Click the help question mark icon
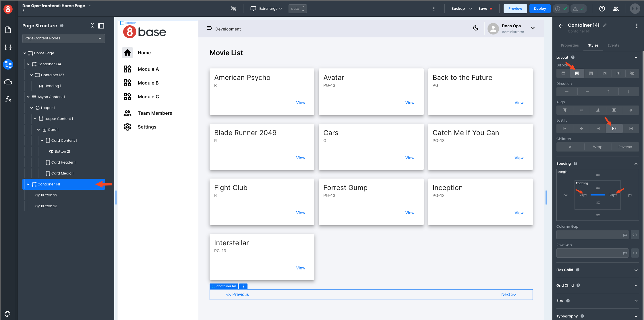Image resolution: width=644 pixels, height=320 pixels. pos(602,9)
